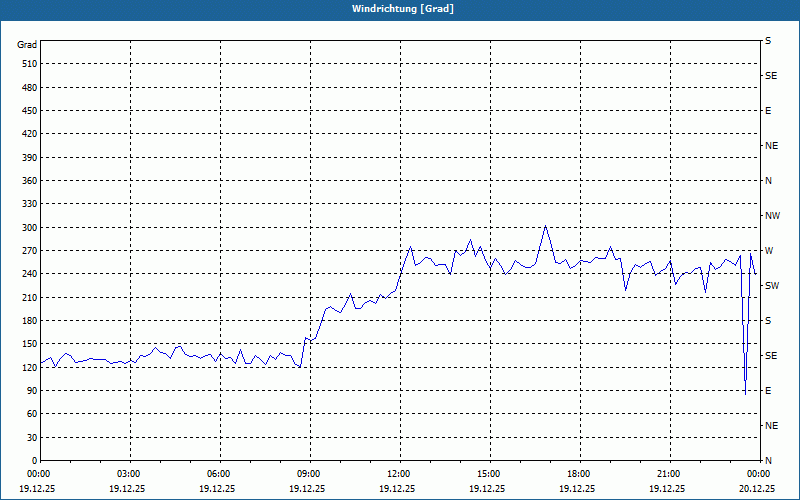Viewport: 800px width, 500px height.
Task: Click the Windrichtung [Grad] chart title
Action: (x=403, y=9)
